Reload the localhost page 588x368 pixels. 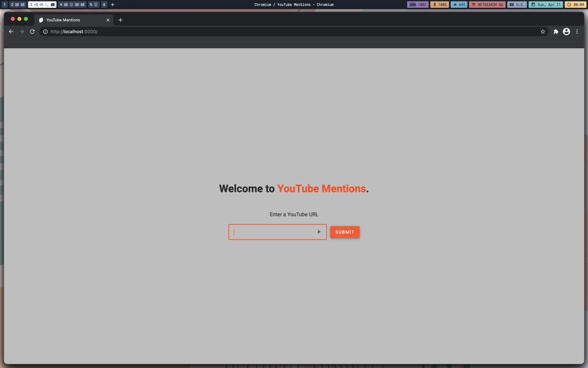tap(32, 31)
